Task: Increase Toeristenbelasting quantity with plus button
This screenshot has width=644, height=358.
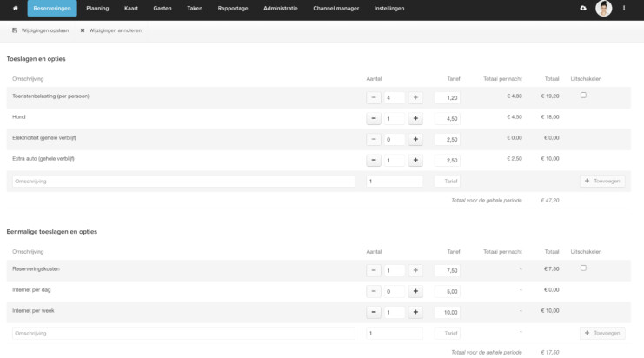Action: tap(415, 97)
